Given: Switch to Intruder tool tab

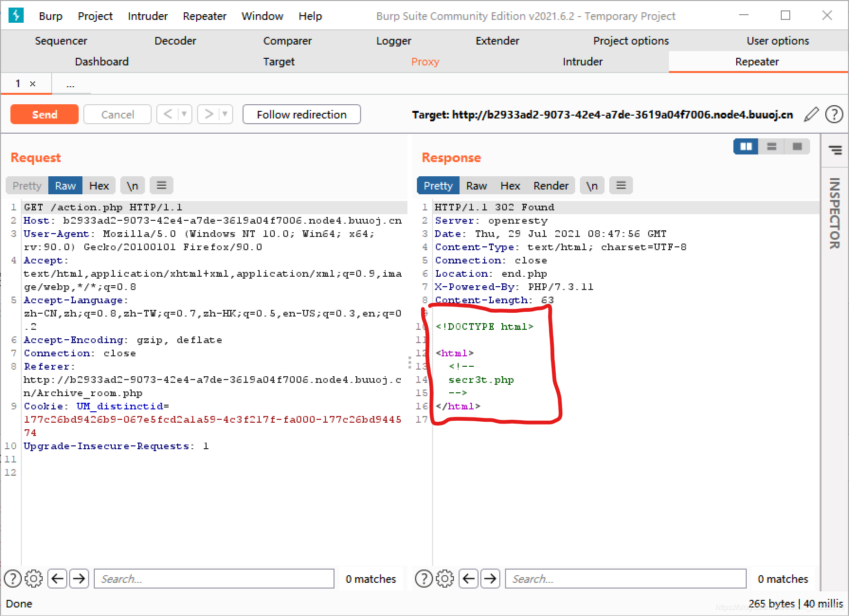Looking at the screenshot, I should [x=583, y=62].
